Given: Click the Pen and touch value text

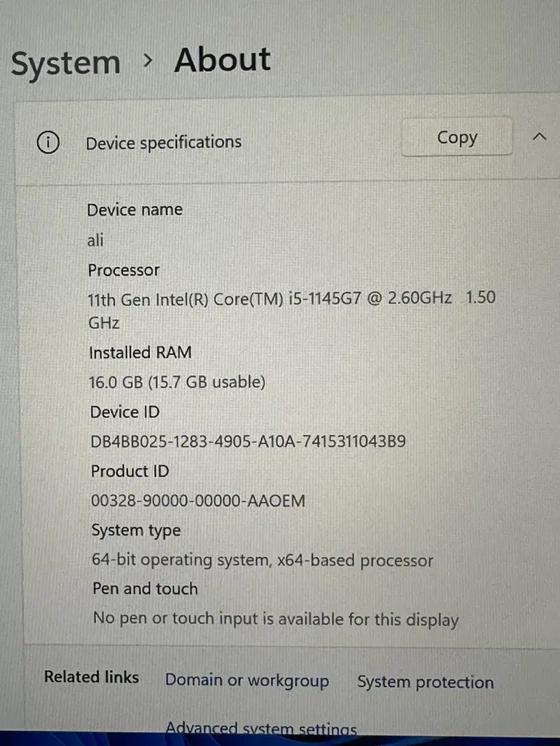Looking at the screenshot, I should [x=276, y=619].
